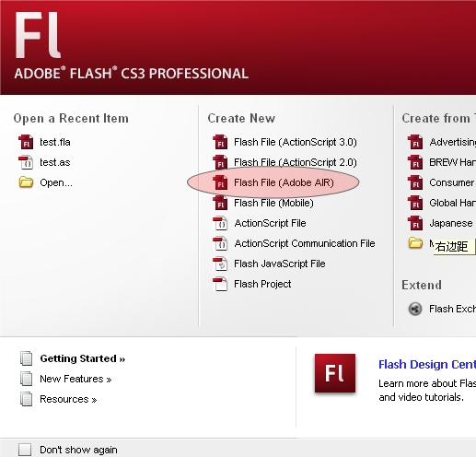Screen dimensions: 476x457
Task: Click the large Fl Design Center thumbnail
Action: coord(335,373)
